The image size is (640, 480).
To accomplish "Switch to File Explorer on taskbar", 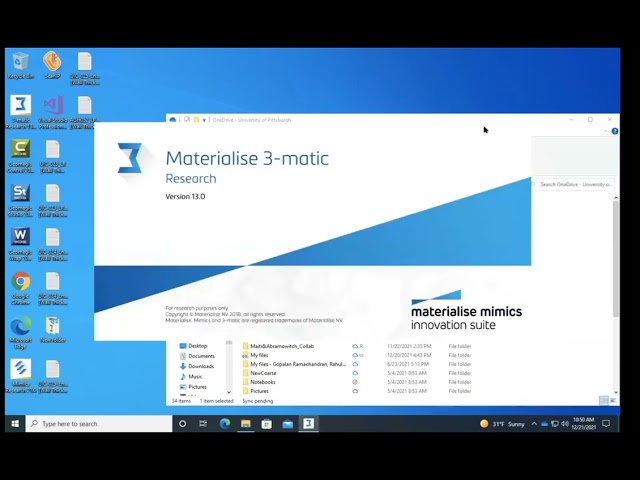I will coord(246,424).
